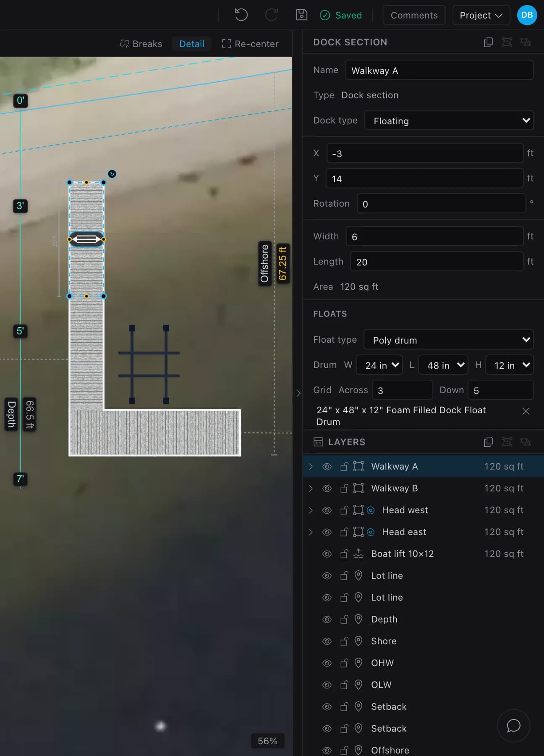This screenshot has height=756, width=544.
Task: Select the Shore layer row
Action: coord(423,641)
